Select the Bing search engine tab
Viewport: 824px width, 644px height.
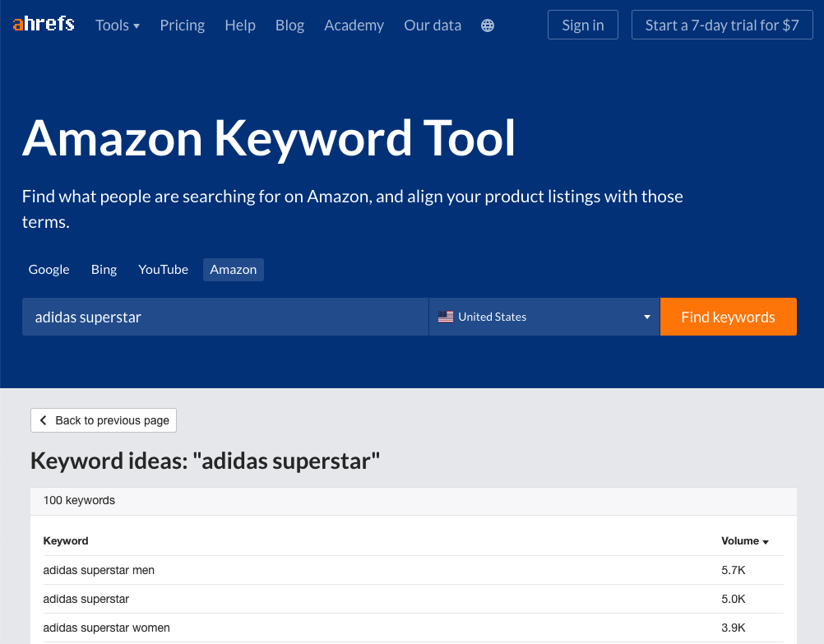[104, 270]
